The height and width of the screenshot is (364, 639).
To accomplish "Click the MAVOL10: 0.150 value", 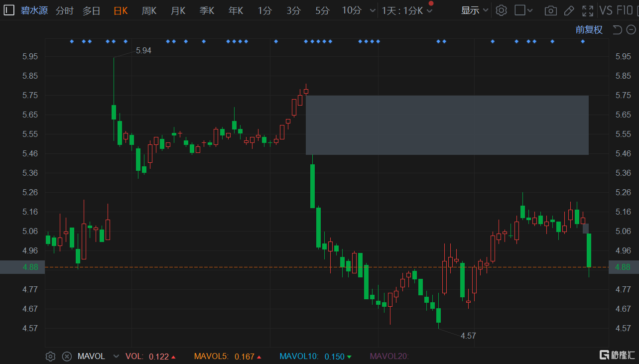I will (315, 357).
